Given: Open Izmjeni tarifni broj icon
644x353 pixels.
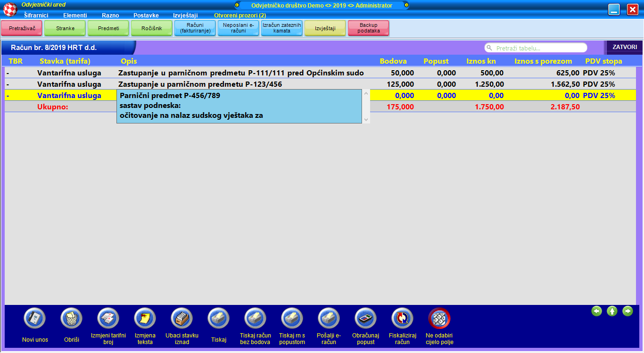Looking at the screenshot, I should (x=108, y=319).
